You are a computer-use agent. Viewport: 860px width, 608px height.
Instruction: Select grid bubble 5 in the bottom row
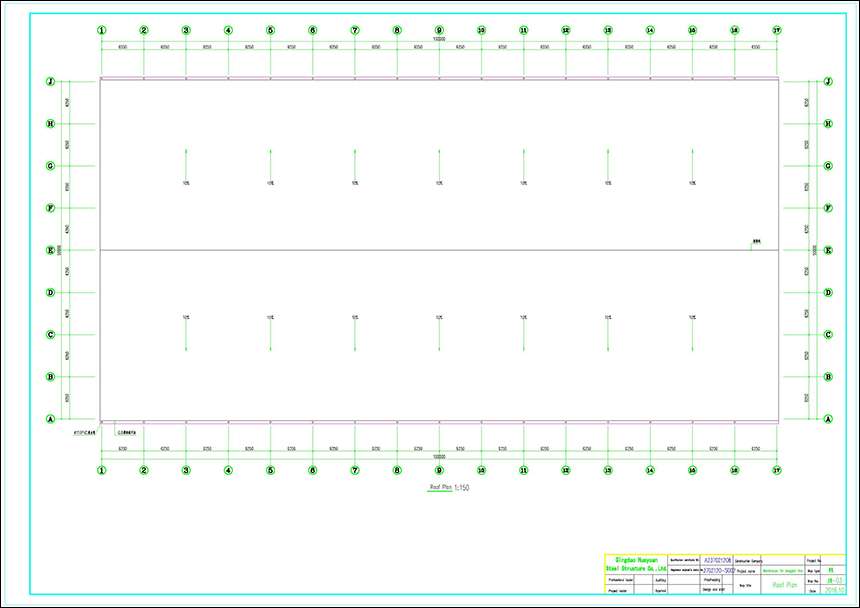pos(270,469)
